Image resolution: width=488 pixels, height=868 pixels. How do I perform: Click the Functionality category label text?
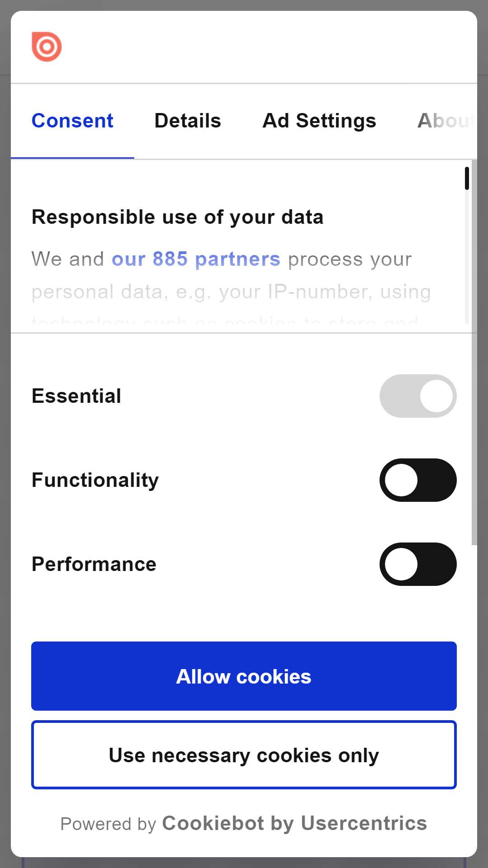(95, 480)
